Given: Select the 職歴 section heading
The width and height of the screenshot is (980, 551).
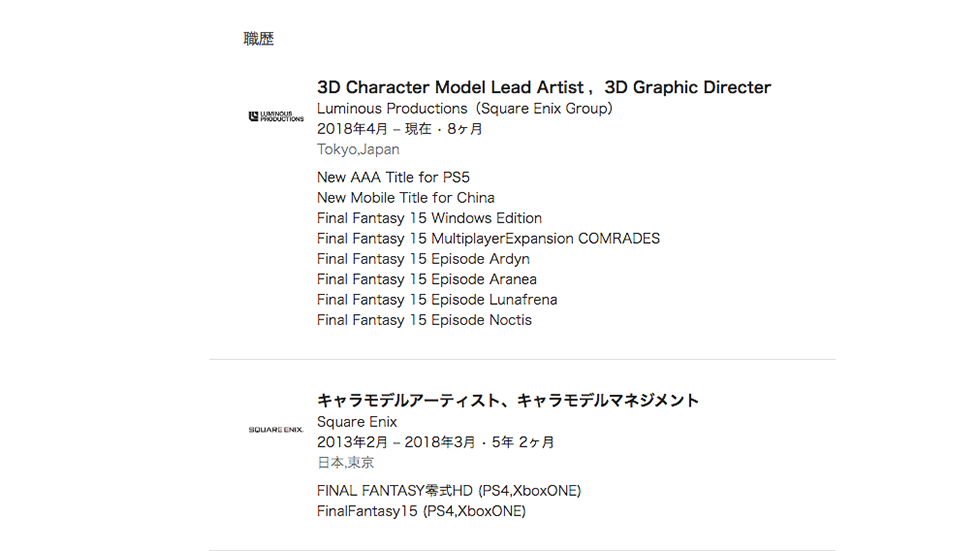Looking at the screenshot, I should tap(259, 39).
